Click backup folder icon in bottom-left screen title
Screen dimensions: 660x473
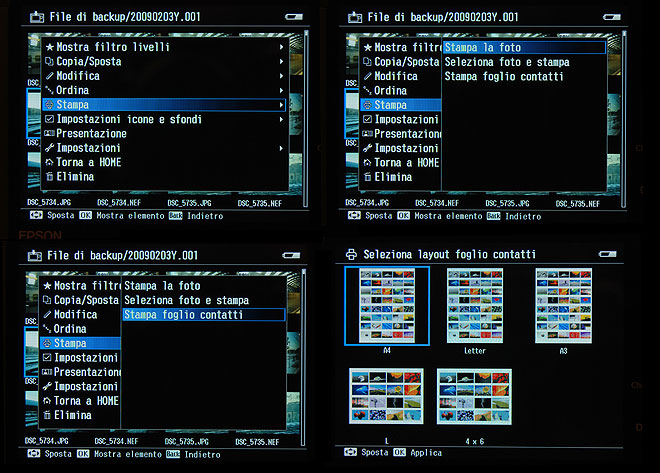point(35,256)
